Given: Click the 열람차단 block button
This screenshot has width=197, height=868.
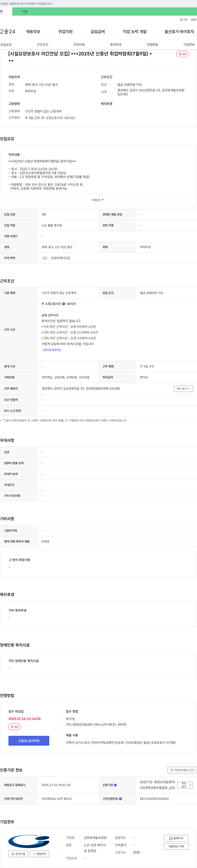Looking at the screenshot, I should (x=39, y=854).
